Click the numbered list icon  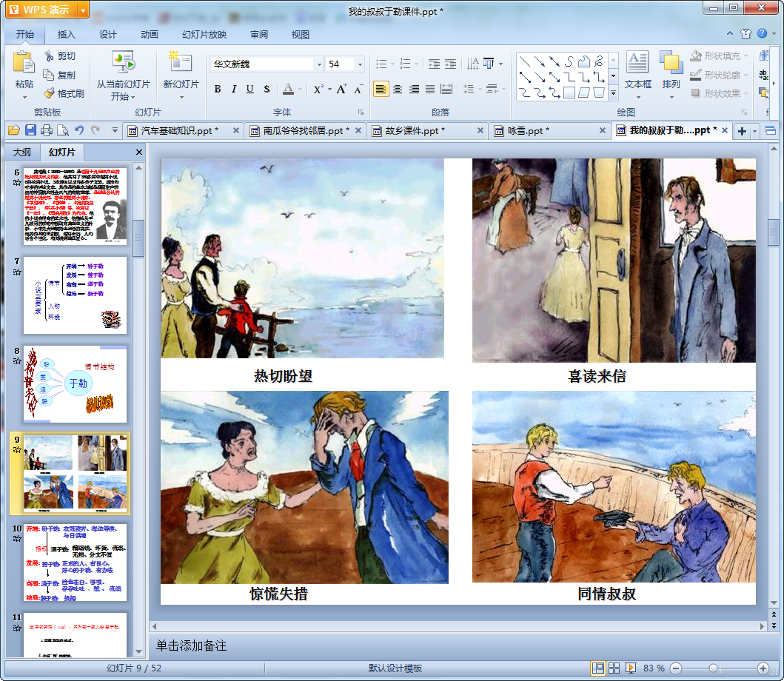tap(406, 64)
